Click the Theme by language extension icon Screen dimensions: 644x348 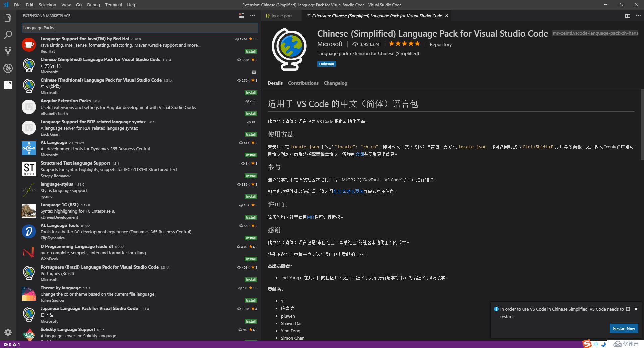tap(29, 293)
